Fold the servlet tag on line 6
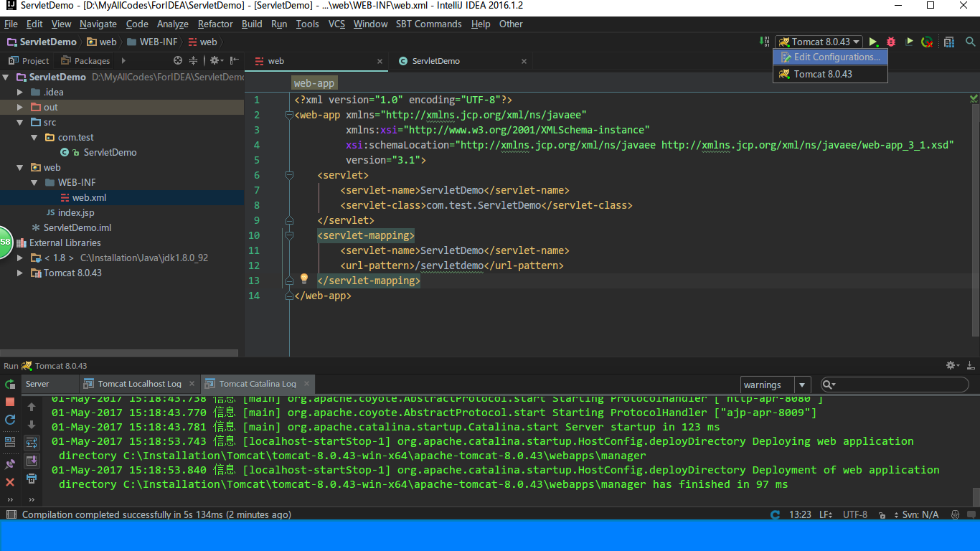 click(x=290, y=175)
